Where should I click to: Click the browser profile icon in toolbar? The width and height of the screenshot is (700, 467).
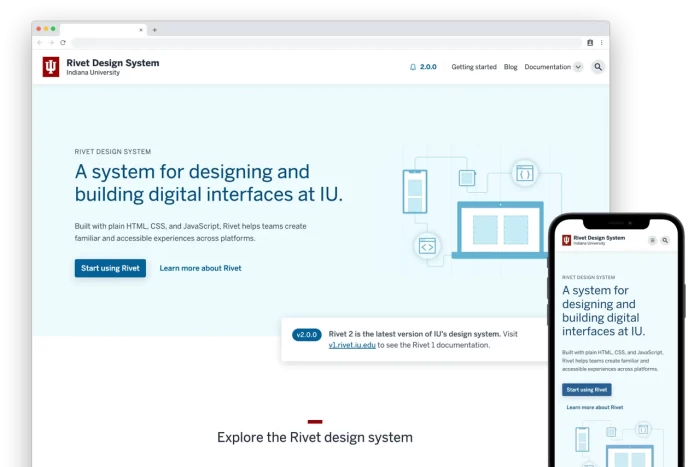(x=590, y=43)
